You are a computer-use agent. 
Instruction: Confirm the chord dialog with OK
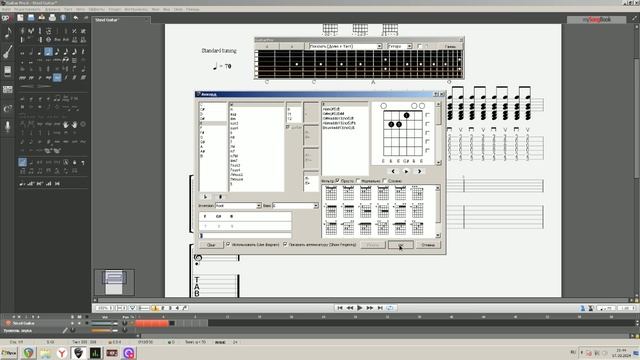(401, 245)
